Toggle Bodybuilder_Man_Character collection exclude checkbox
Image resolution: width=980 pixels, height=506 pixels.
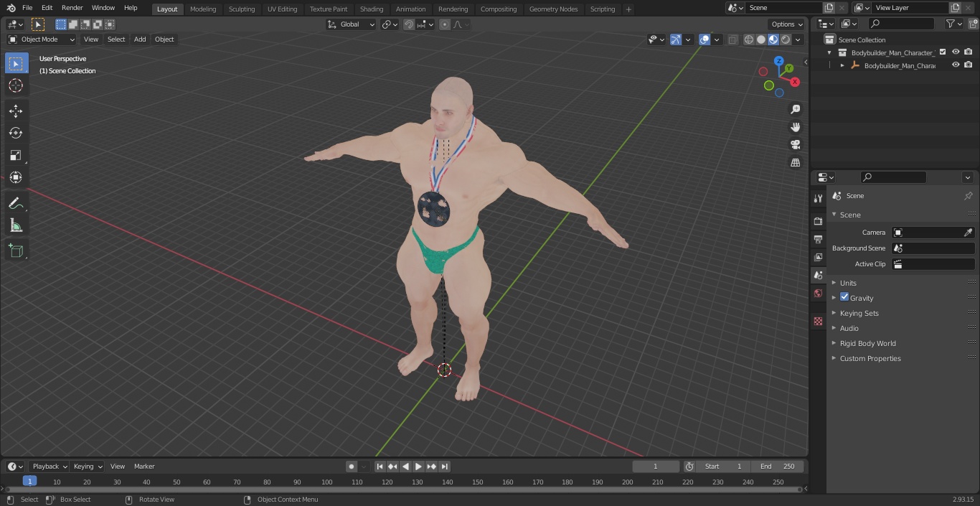coord(943,52)
